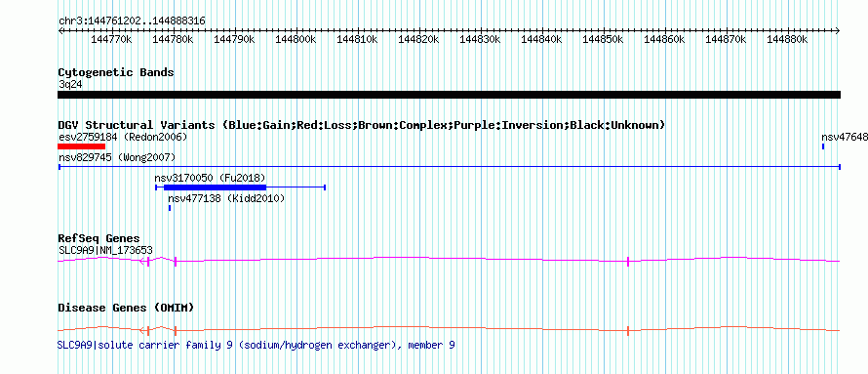
Task: Click the chr3:144761202..144888316 coordinate label
Action: click(x=132, y=21)
